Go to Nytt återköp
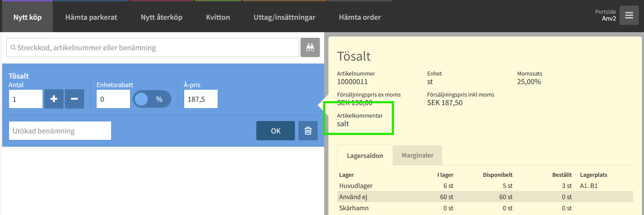Screen dimensions: 644x215 [x=161, y=17]
